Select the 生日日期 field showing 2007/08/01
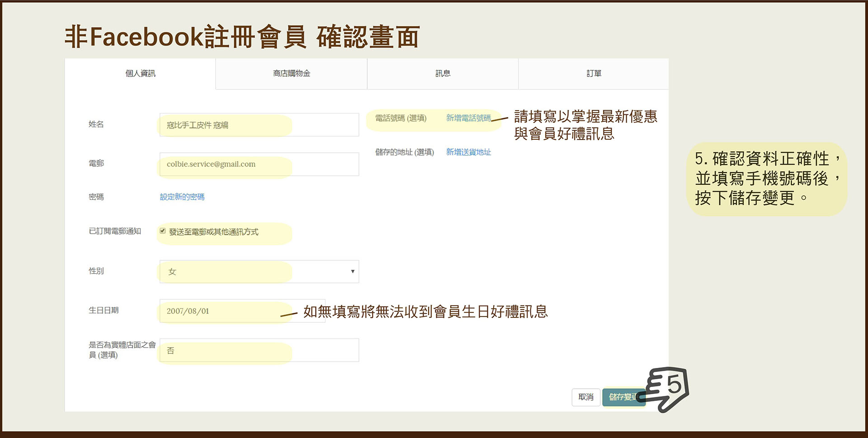This screenshot has height=438, width=868. click(x=242, y=311)
